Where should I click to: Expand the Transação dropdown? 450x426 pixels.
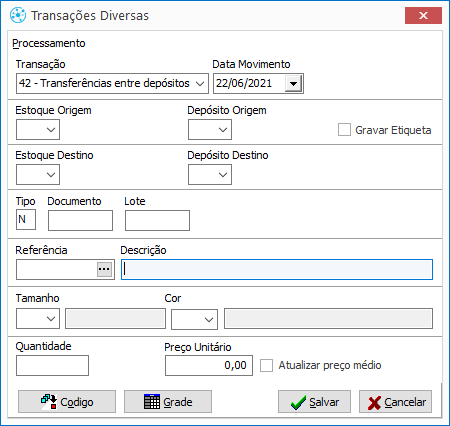pos(112,83)
